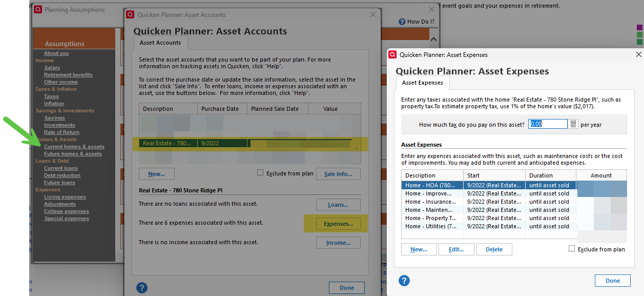Open Income for the real estate asset
Screen dimensions: 644x296
(338, 243)
